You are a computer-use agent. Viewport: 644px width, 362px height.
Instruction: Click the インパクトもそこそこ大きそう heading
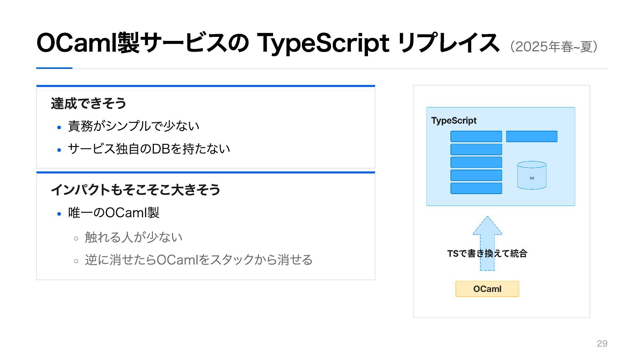click(x=136, y=190)
